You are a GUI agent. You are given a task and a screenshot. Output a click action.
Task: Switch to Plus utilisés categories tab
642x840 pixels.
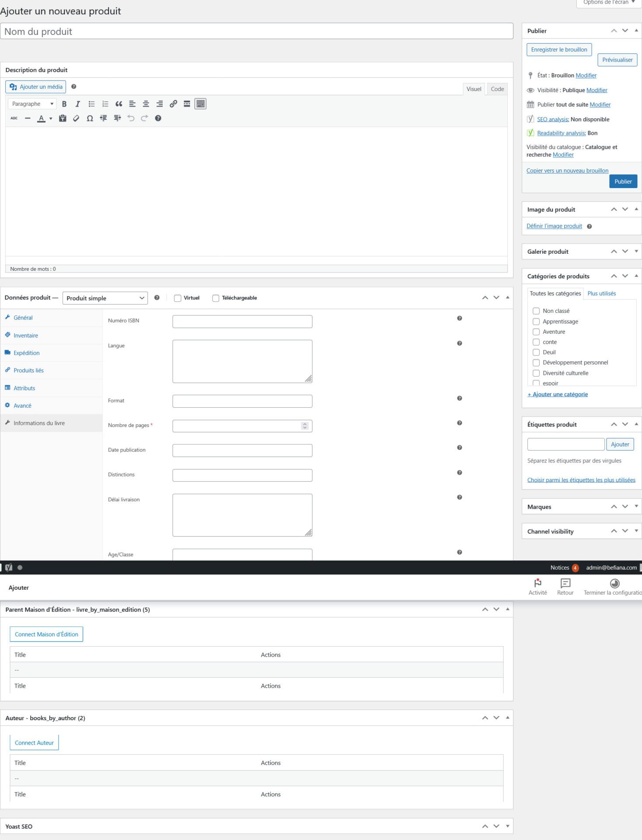point(601,294)
